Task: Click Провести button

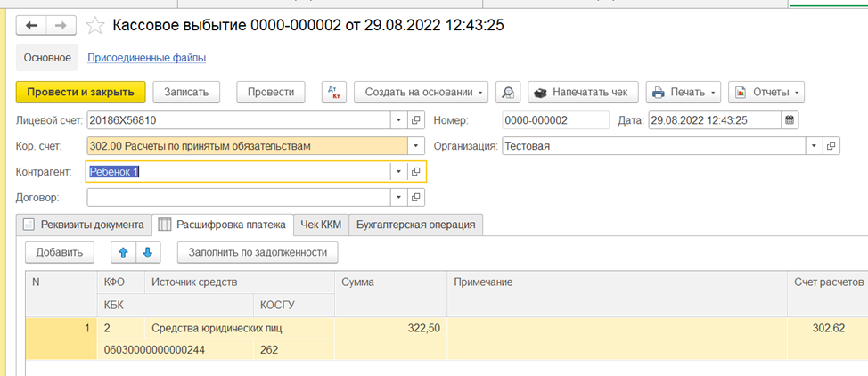Action: (271, 93)
